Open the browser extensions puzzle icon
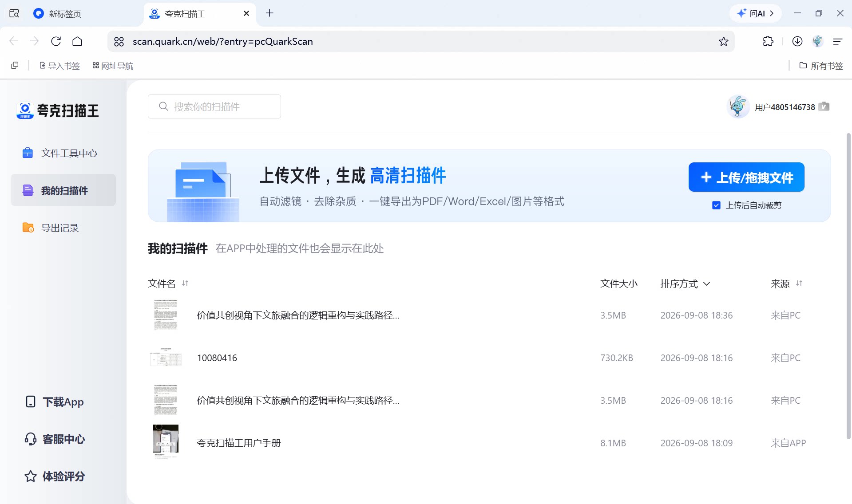 [768, 41]
